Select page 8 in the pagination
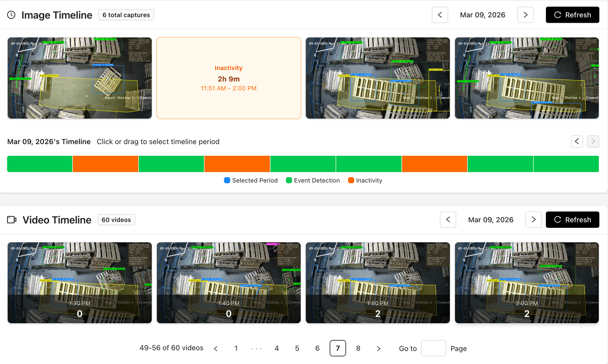 pyautogui.click(x=358, y=348)
